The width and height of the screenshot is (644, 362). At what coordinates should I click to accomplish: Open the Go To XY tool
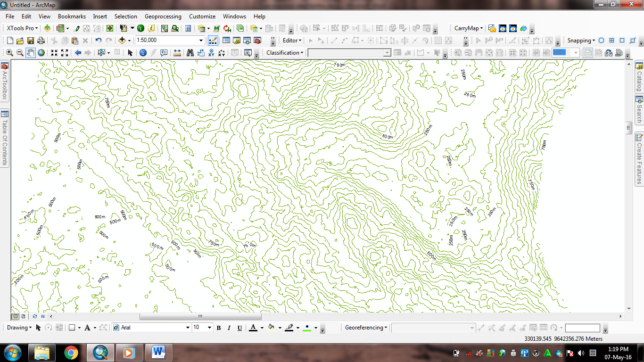coord(212,52)
